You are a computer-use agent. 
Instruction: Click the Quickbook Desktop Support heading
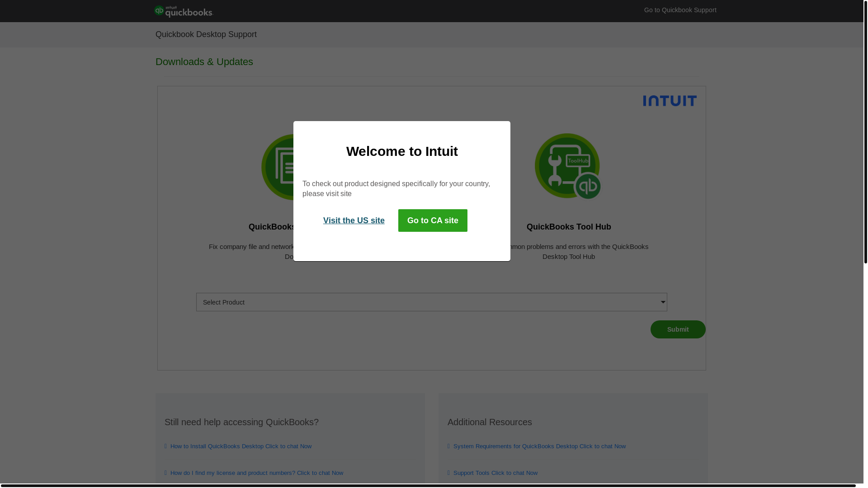click(x=206, y=34)
